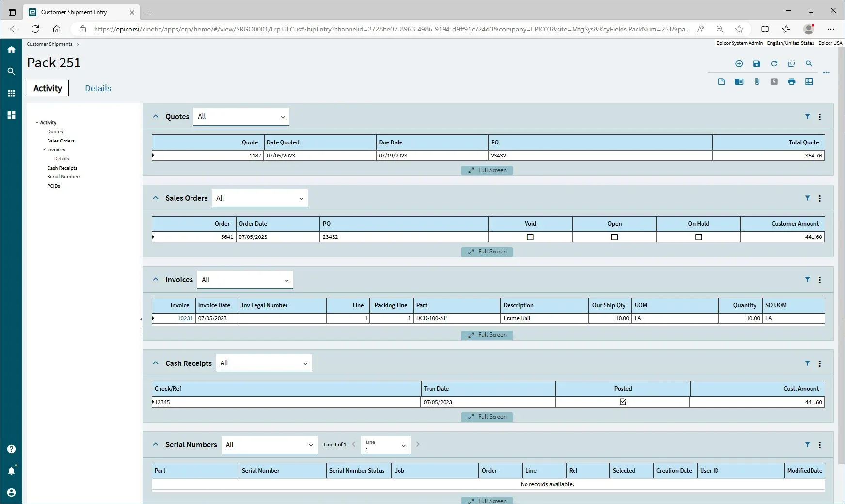Open invoice 10231 link
Viewport: 845px width, 504px height.
tap(185, 319)
